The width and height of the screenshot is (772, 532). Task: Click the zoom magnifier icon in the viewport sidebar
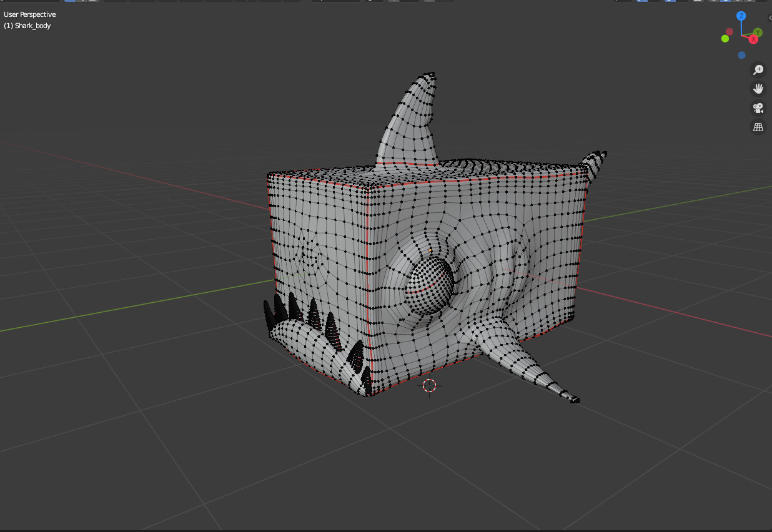(758, 69)
